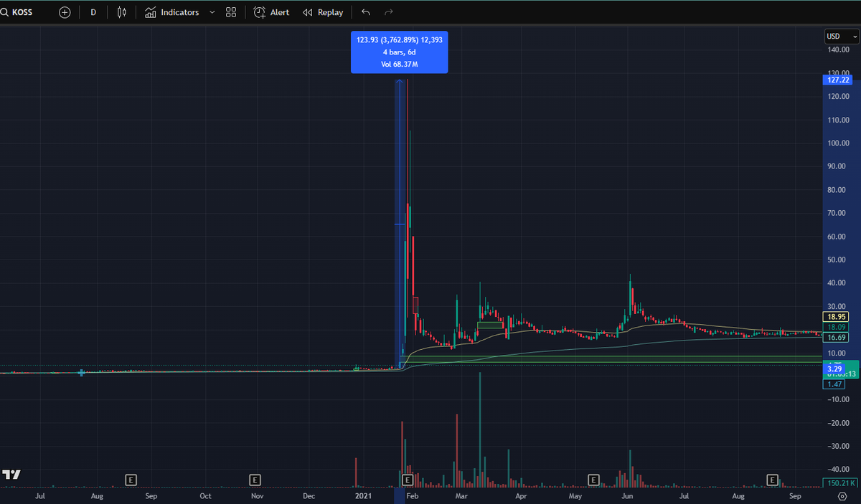This screenshot has height=504, width=861.
Task: Click the Oct label on time axis
Action: (x=205, y=495)
